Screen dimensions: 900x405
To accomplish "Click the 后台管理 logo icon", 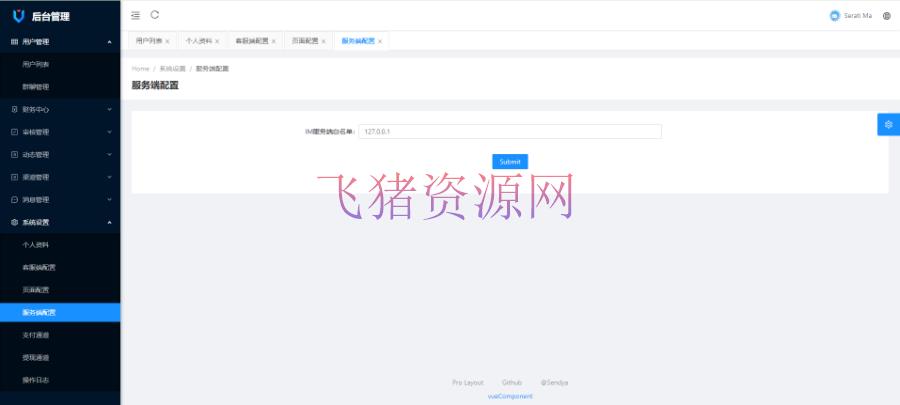I will click(18, 16).
